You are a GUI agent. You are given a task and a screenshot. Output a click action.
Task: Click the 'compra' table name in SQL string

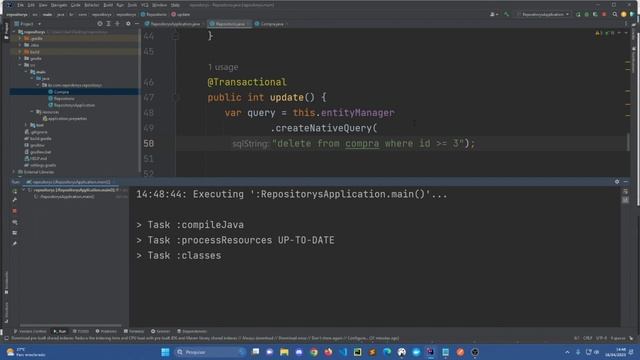click(362, 144)
